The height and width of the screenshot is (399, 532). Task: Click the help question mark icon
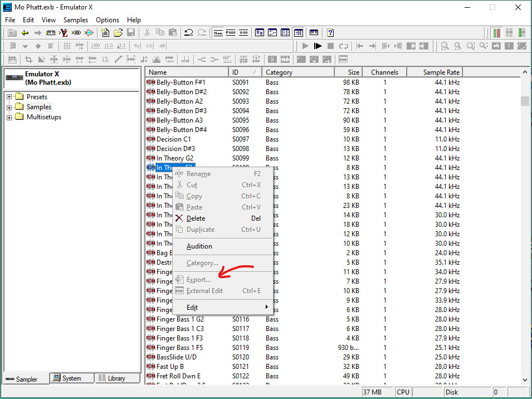[x=330, y=33]
